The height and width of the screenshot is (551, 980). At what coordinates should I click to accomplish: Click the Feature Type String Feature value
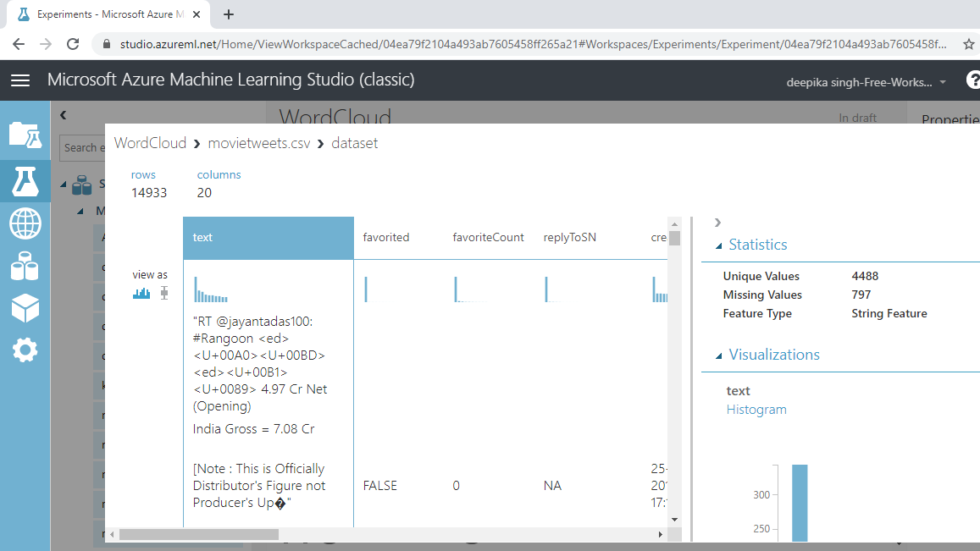(889, 314)
